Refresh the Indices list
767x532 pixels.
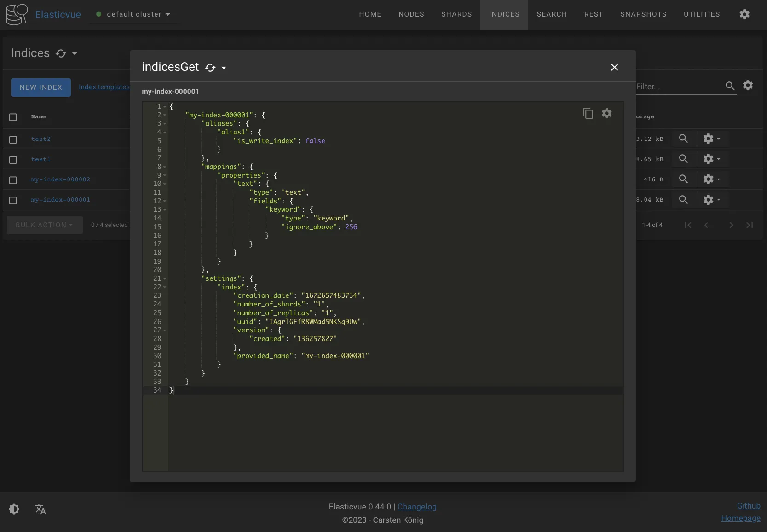(x=61, y=53)
